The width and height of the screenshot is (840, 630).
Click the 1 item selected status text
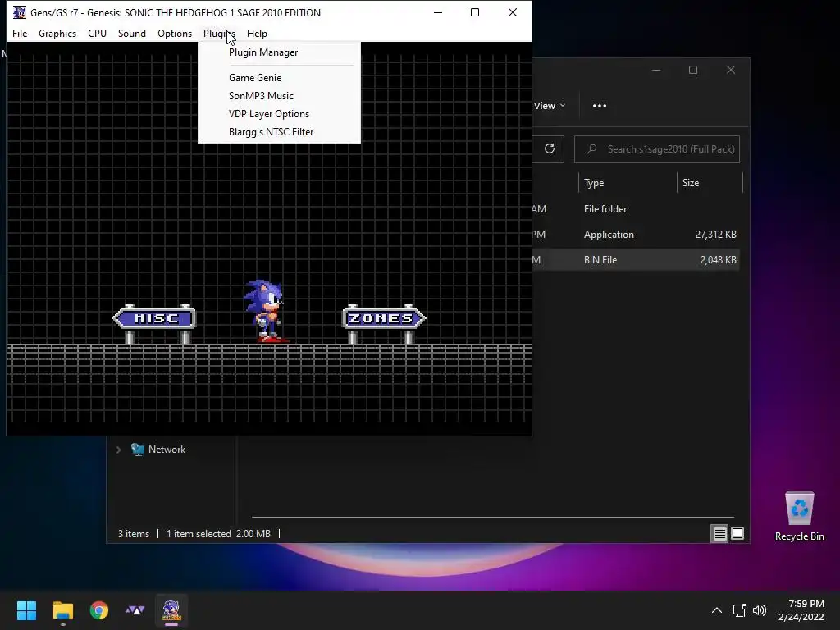[199, 534]
